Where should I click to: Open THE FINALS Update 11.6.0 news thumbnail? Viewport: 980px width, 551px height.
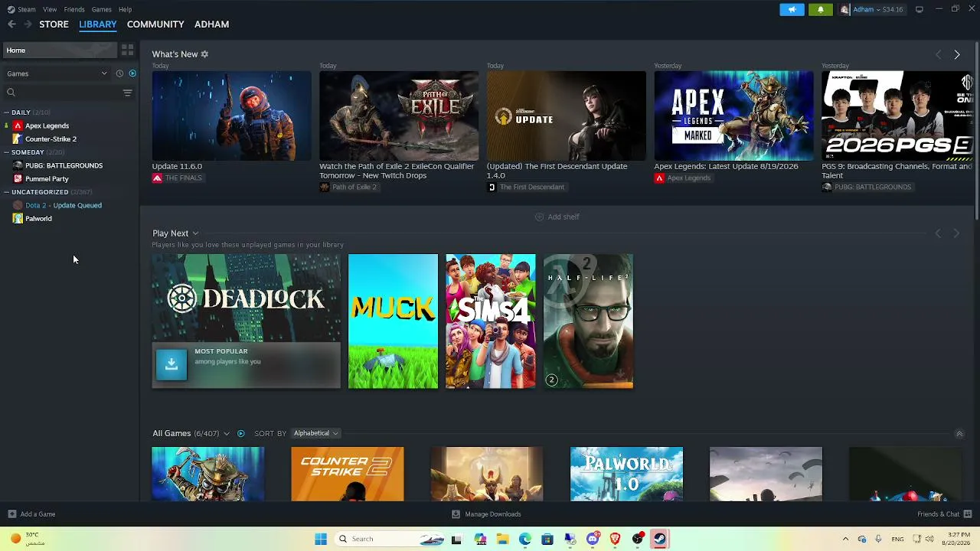[232, 116]
